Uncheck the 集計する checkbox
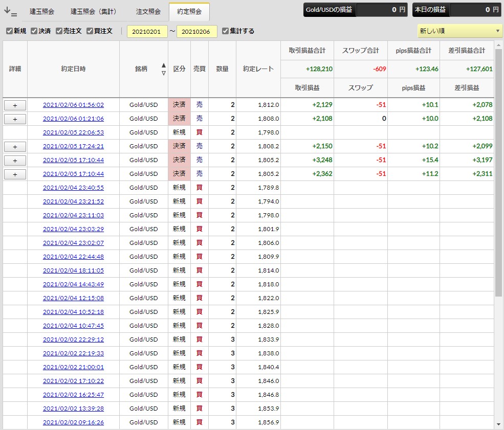Screen dimensions: 504x430 225,31
